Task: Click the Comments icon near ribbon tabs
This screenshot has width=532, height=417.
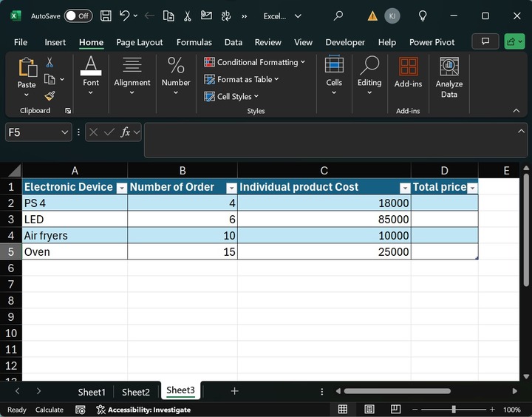Action: [485, 41]
